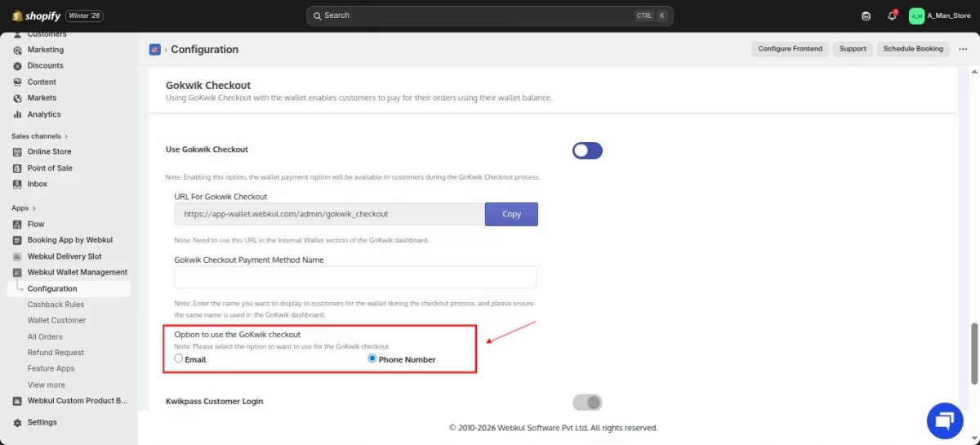Open the three-dot more actions menu
Image resolution: width=980 pixels, height=445 pixels.
coord(962,49)
